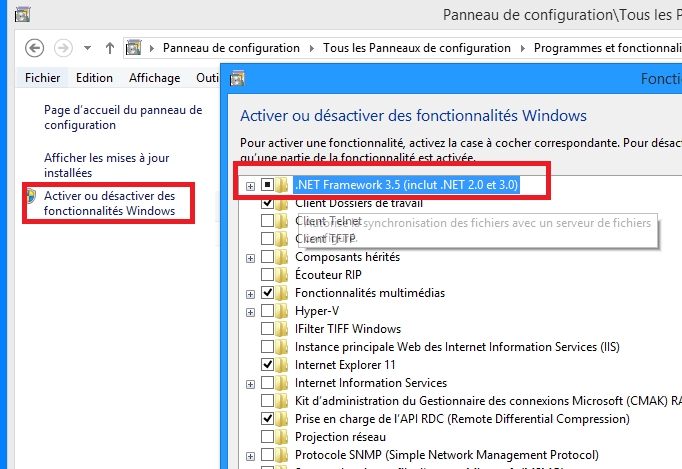Viewport: 682px width, 469px height.
Task: Expand the Composants hérités node
Action: coord(250,258)
